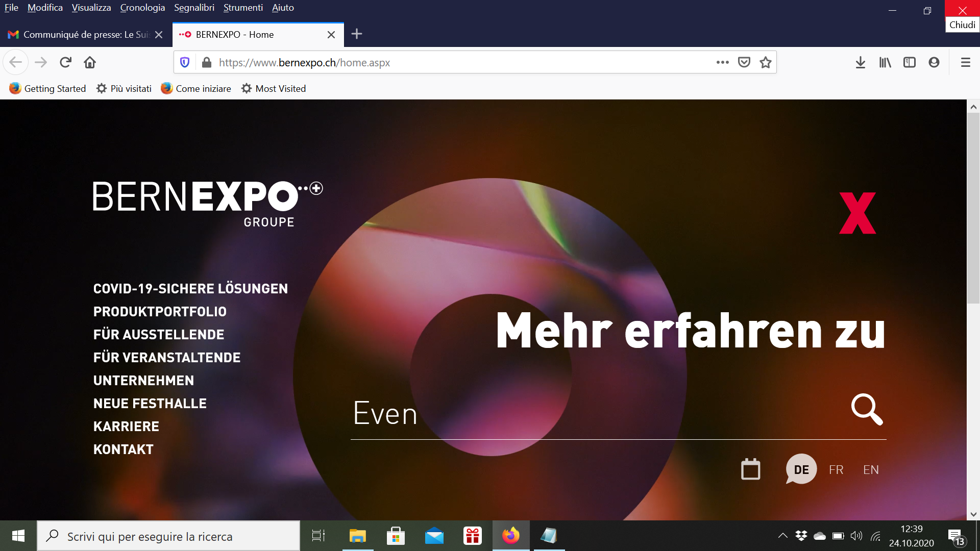Open the Mail app from taskbar
980x551 pixels.
click(x=434, y=536)
